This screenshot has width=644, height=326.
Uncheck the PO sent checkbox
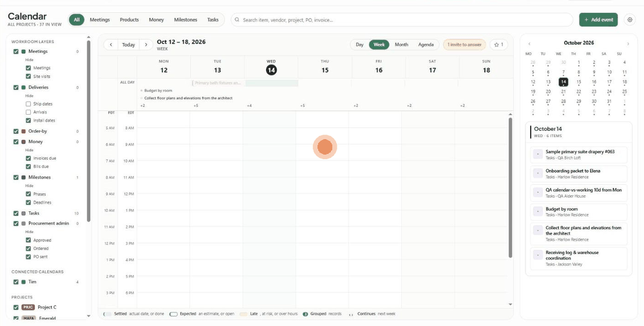pos(28,256)
